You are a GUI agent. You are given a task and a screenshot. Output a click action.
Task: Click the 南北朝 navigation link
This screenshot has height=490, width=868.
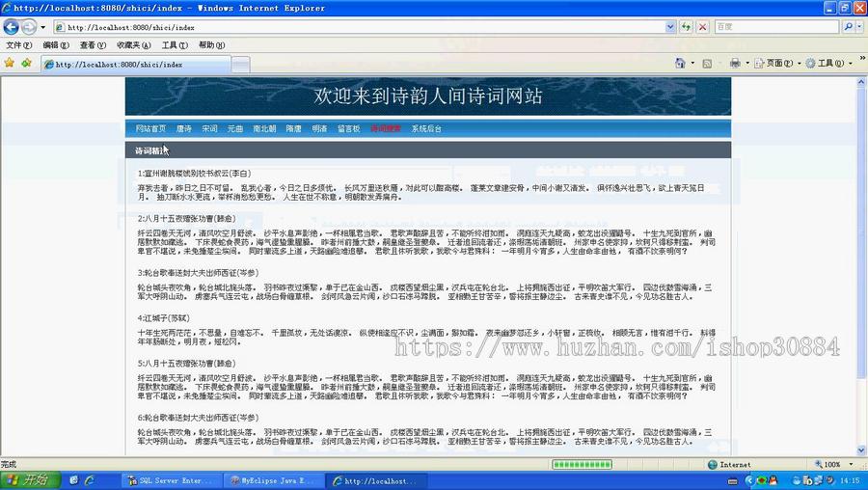(x=264, y=128)
